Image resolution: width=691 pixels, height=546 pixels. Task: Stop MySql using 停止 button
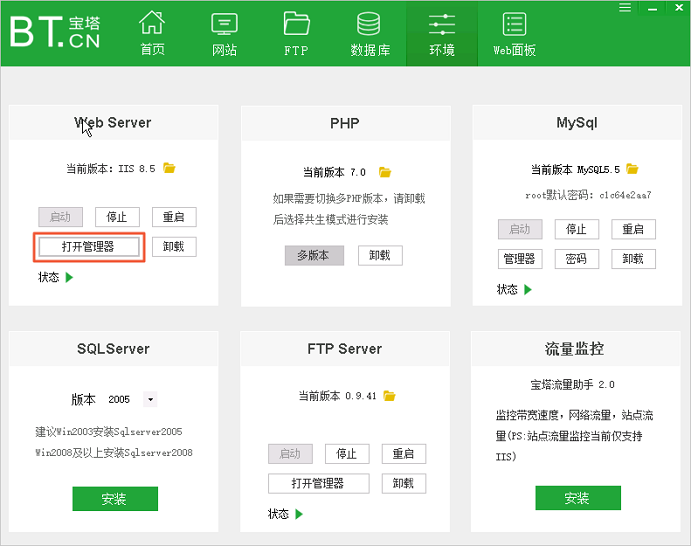tap(576, 229)
